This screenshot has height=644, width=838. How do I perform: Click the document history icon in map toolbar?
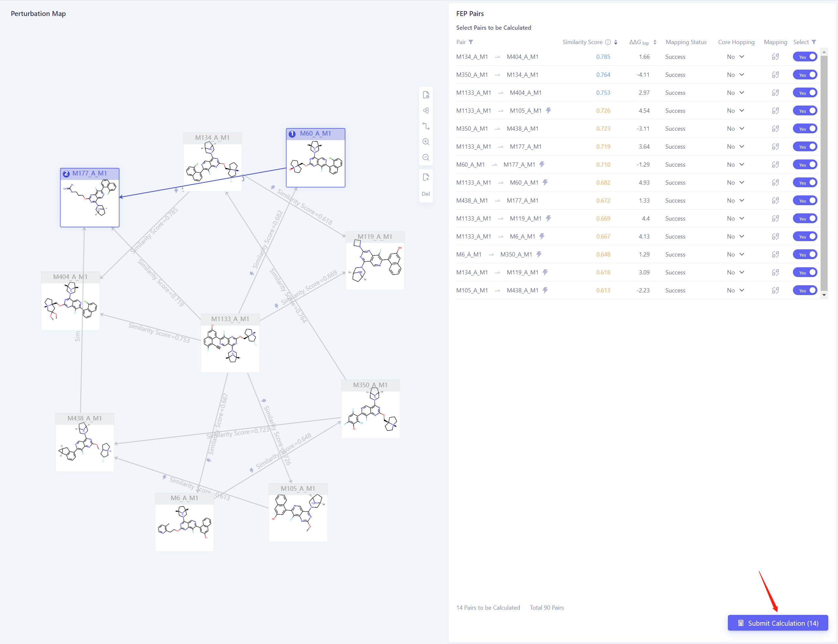pyautogui.click(x=425, y=95)
